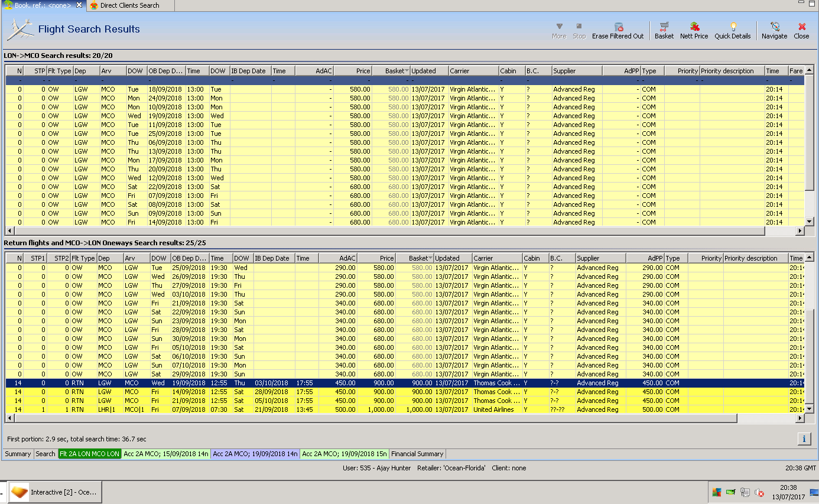Screen dimensions: 819x504
Task: Select the Acc 2A MCO 15/09/2018 14n tab
Action: click(166, 454)
